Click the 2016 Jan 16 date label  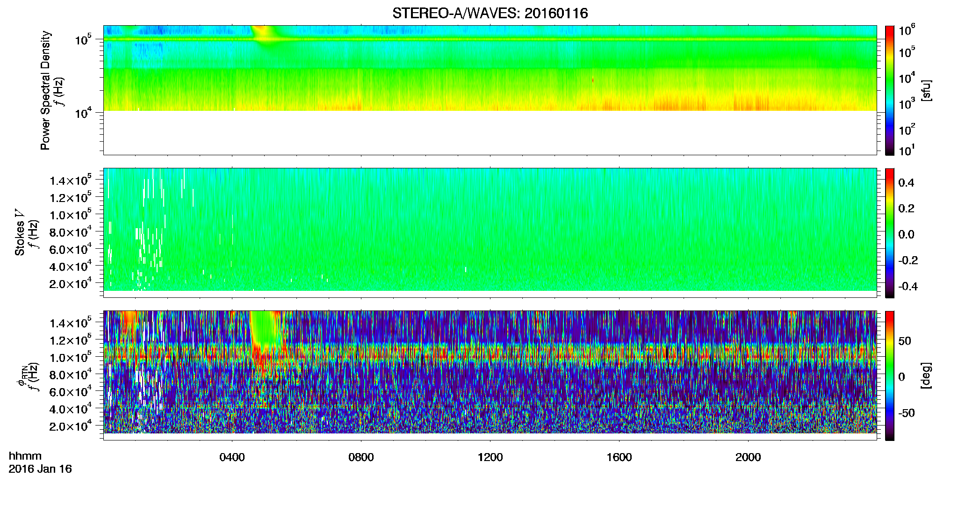click(x=40, y=469)
